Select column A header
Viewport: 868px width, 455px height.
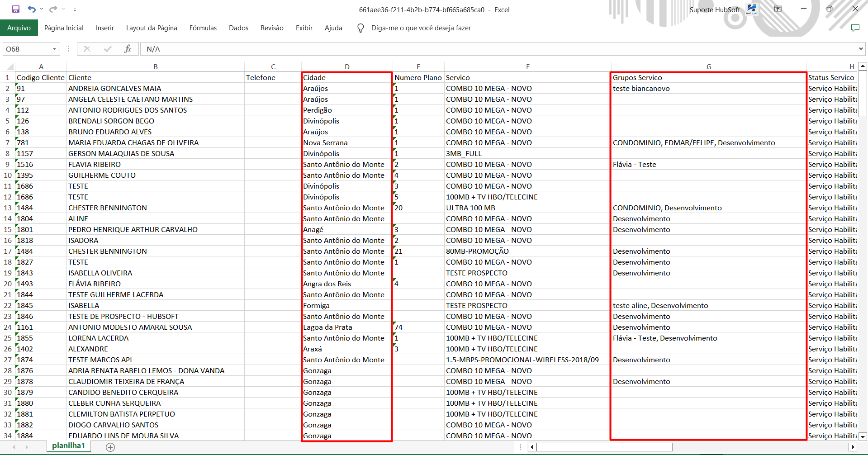click(41, 66)
